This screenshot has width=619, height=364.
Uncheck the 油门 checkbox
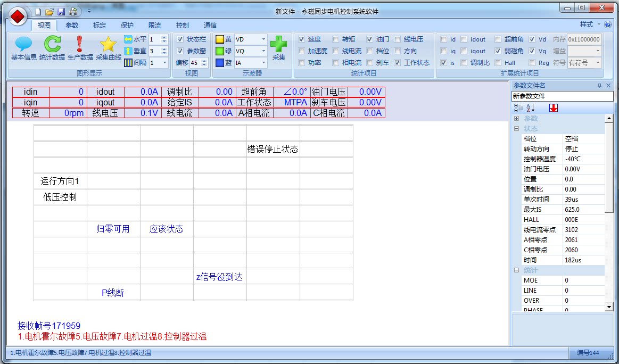(369, 39)
